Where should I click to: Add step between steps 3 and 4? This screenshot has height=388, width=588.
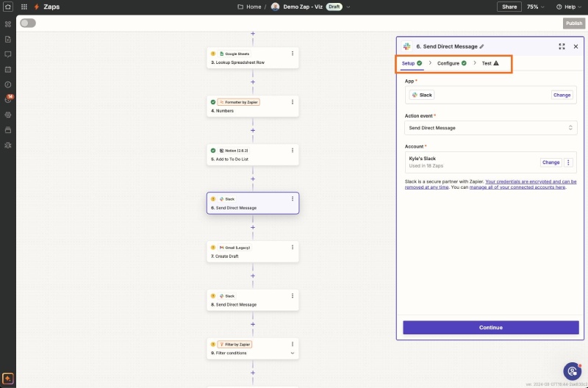click(x=253, y=82)
